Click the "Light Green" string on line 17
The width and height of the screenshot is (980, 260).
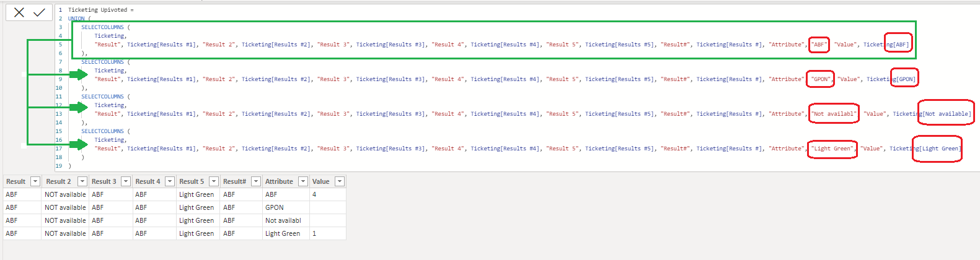(833, 149)
